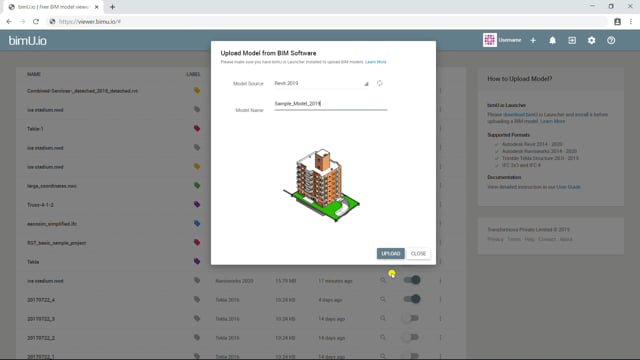Open the Model Source dropdown
Screen dimensions: 640x360
(322, 83)
